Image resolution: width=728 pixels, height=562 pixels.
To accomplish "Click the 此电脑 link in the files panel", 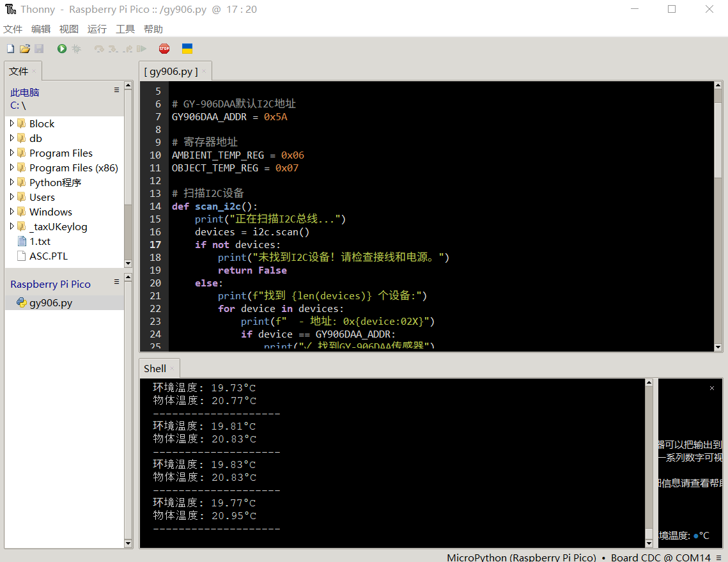I will pos(25,92).
